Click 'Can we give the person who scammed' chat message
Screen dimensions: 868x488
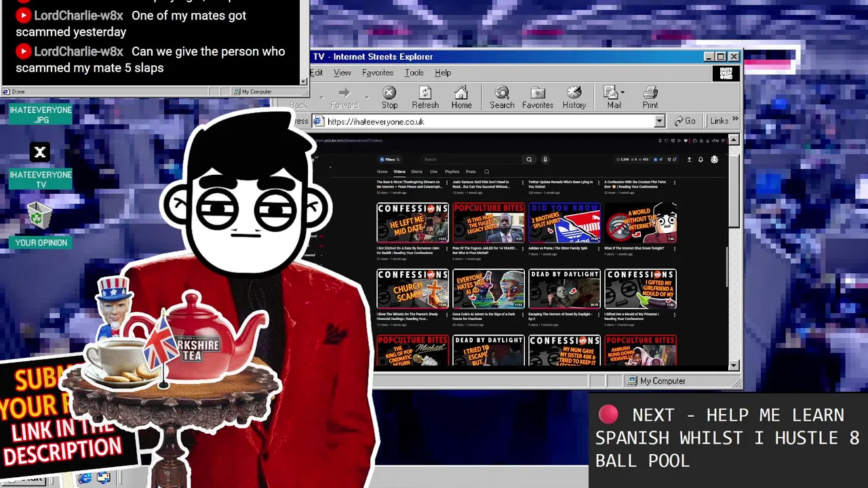pyautogui.click(x=150, y=60)
